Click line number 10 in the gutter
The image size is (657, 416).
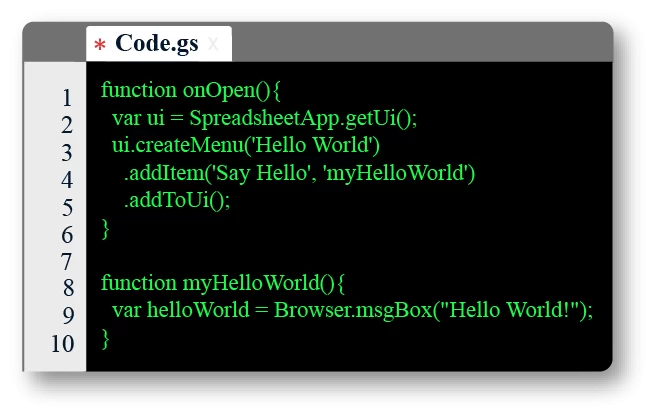(x=62, y=343)
